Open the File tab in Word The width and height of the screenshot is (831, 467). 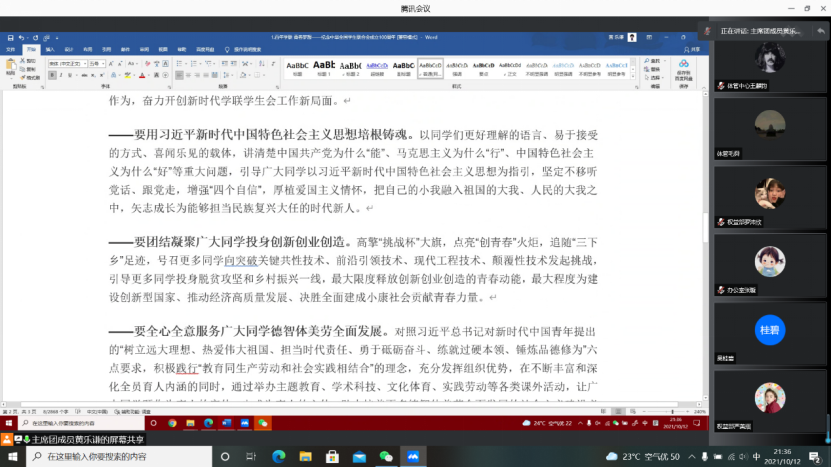pos(9,48)
